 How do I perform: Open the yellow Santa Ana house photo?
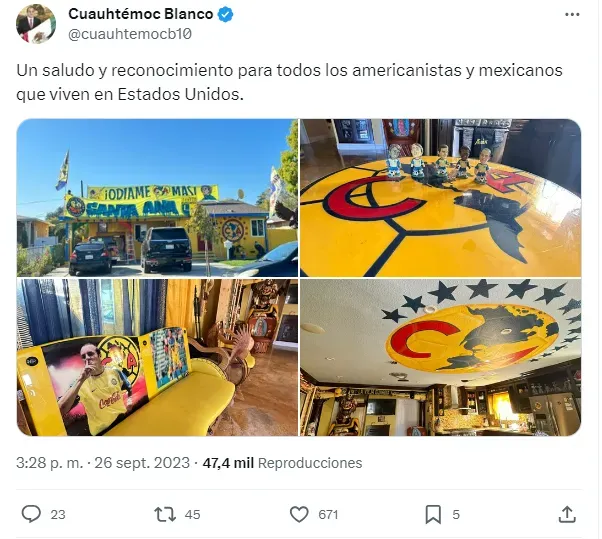157,198
